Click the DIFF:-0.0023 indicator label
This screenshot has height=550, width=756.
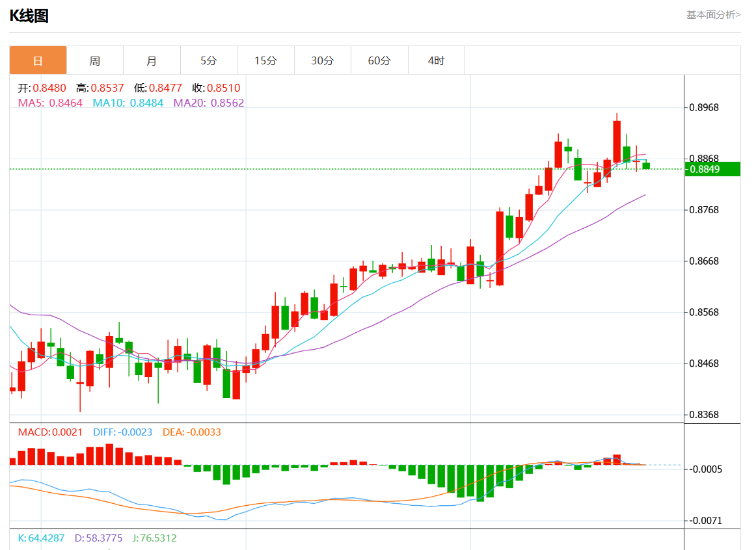click(x=122, y=432)
